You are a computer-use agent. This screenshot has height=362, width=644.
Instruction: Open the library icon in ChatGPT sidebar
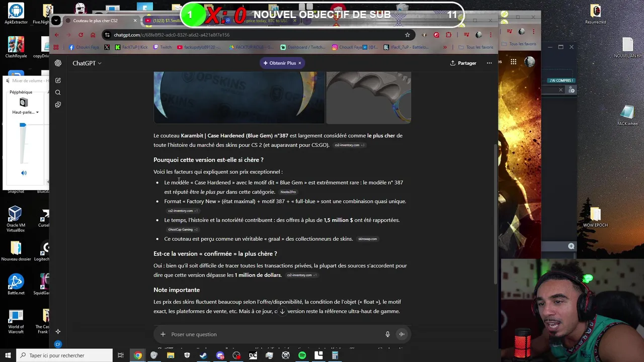coord(58,105)
